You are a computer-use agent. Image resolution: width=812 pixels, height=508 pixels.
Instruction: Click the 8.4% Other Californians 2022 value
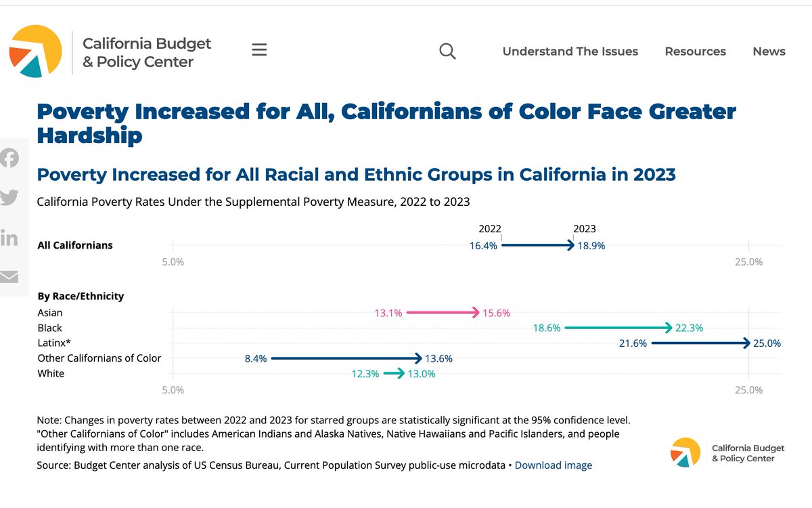256,359
